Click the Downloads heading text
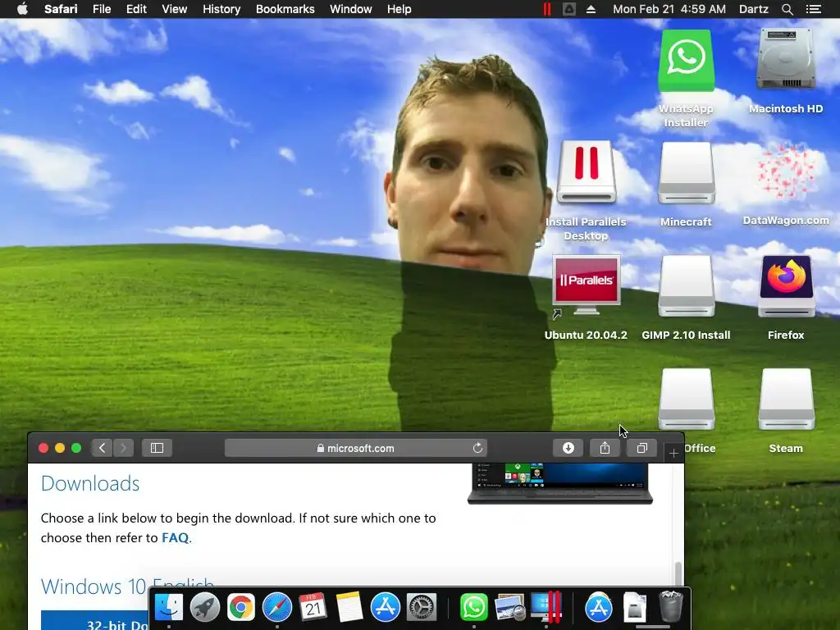Viewport: 840px width, 630px height. [x=90, y=483]
